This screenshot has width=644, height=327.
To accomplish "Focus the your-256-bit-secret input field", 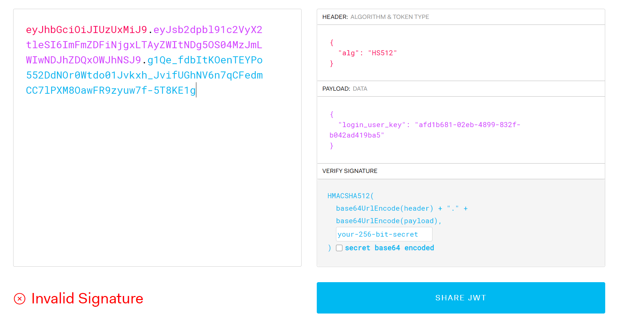I will tap(384, 234).
